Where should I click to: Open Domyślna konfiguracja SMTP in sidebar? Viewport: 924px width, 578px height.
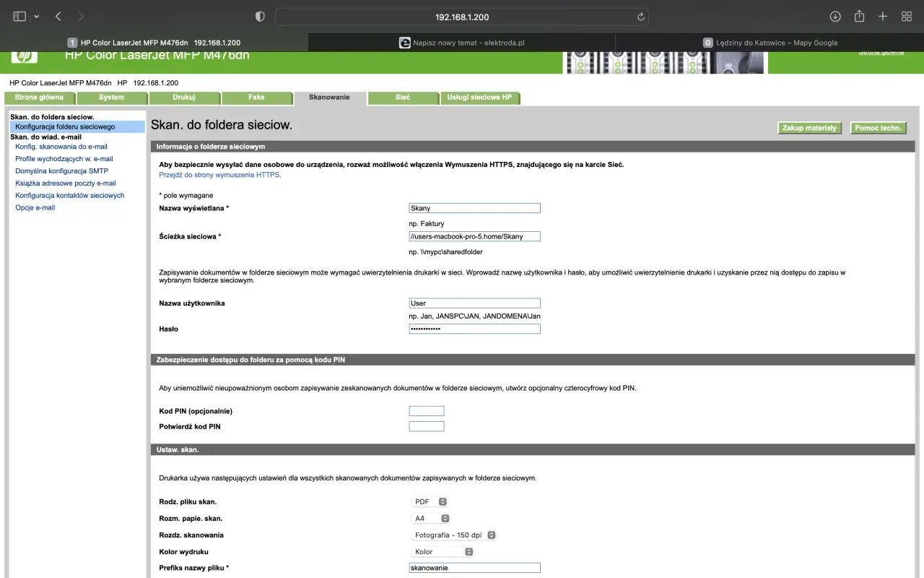point(62,171)
